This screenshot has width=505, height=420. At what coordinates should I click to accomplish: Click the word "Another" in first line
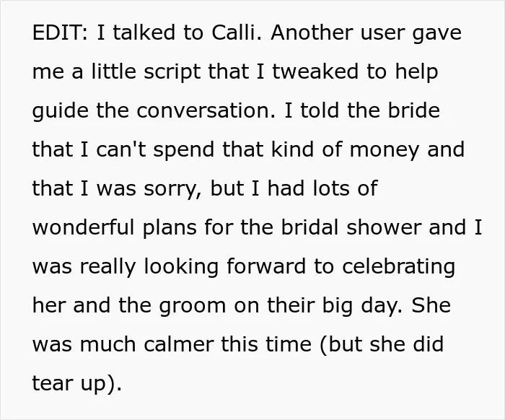pos(312,32)
